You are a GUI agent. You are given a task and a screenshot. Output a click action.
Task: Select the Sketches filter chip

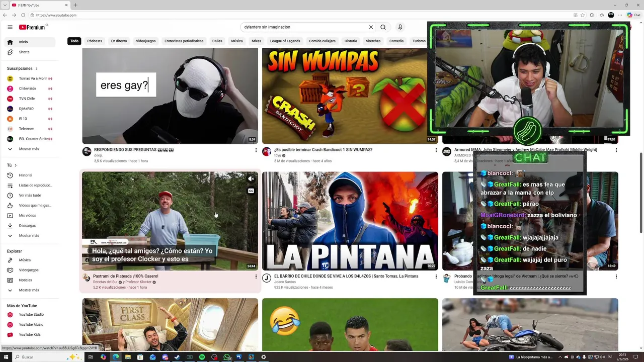(373, 41)
